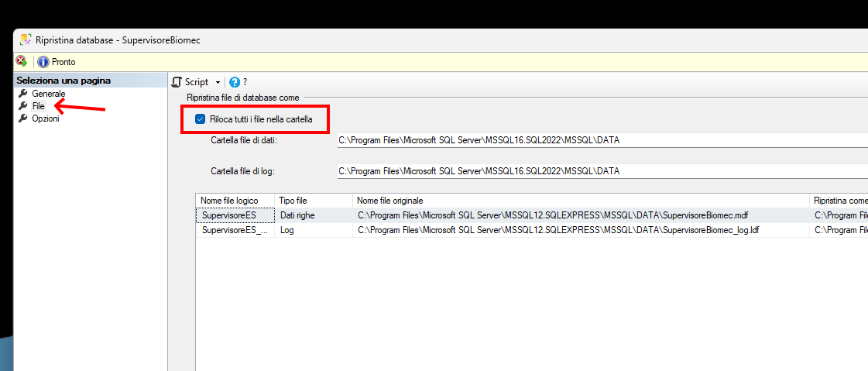The image size is (868, 371).
Task: Select the Opzioni page
Action: 45,119
